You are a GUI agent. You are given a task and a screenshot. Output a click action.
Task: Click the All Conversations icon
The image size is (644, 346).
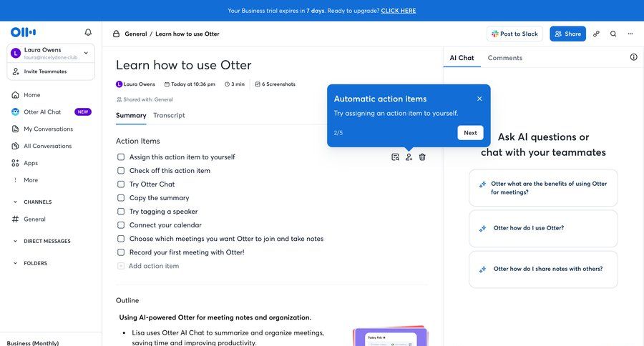(15, 146)
